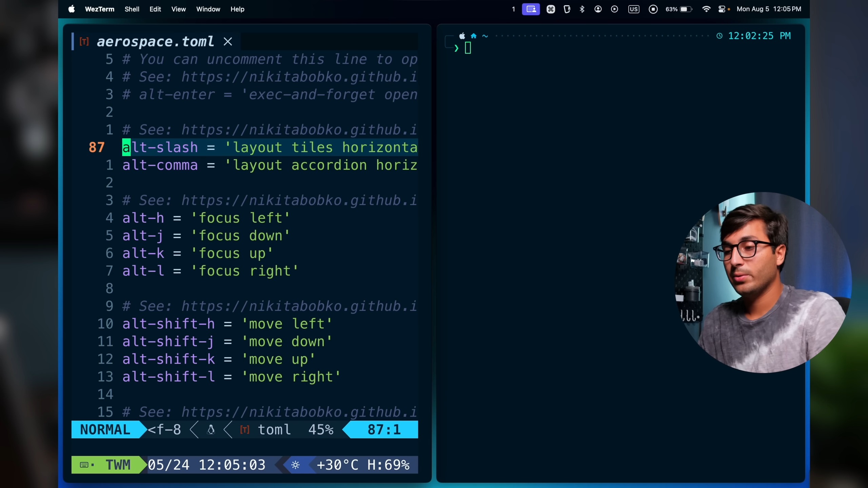Open the Wi-Fi status menu
Viewport: 868px width, 488px height.
coord(706,9)
